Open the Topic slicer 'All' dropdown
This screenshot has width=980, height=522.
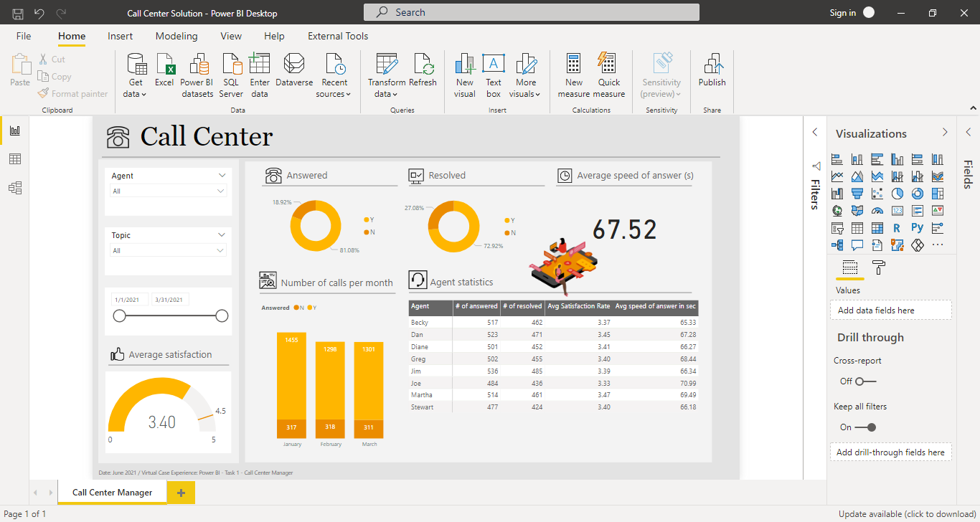pos(169,250)
